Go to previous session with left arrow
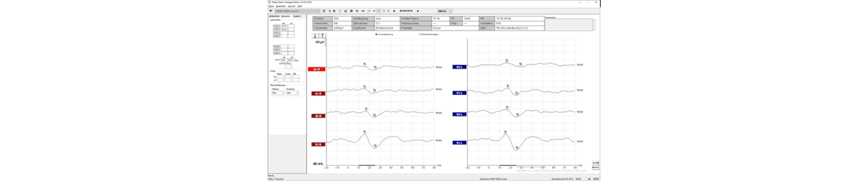This screenshot has width=868, height=181. pyautogui.click(x=394, y=11)
